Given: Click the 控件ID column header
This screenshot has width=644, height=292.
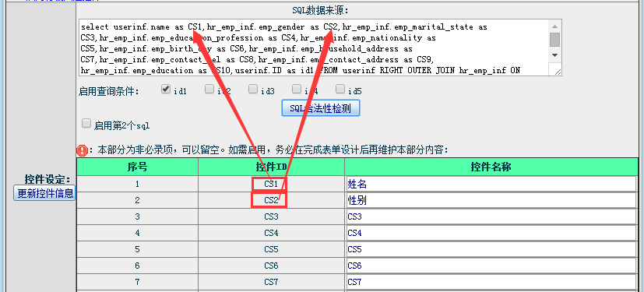Looking at the screenshot, I should (x=271, y=167).
